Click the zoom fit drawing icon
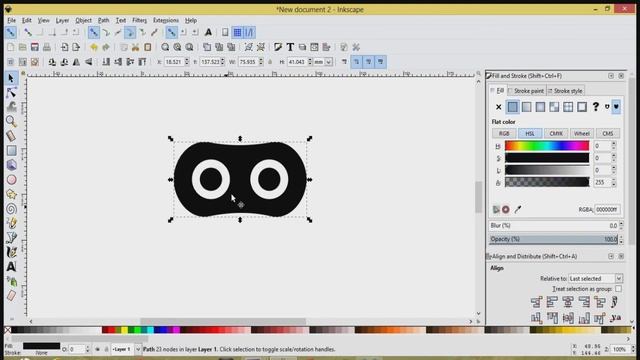640x360 pixels. tap(177, 47)
